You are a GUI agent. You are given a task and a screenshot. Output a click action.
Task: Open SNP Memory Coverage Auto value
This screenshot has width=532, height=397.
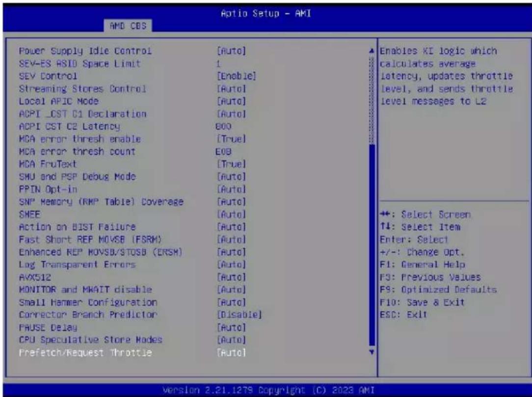coord(231,202)
